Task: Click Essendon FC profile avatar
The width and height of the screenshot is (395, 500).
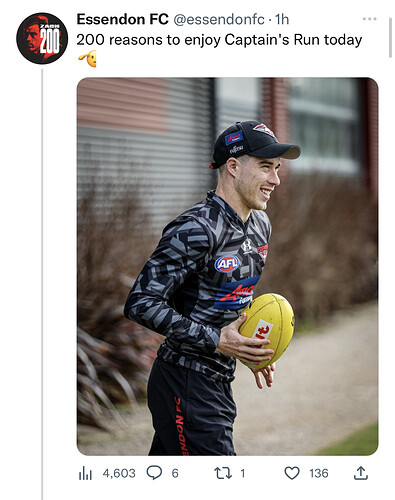Action: coord(42,38)
